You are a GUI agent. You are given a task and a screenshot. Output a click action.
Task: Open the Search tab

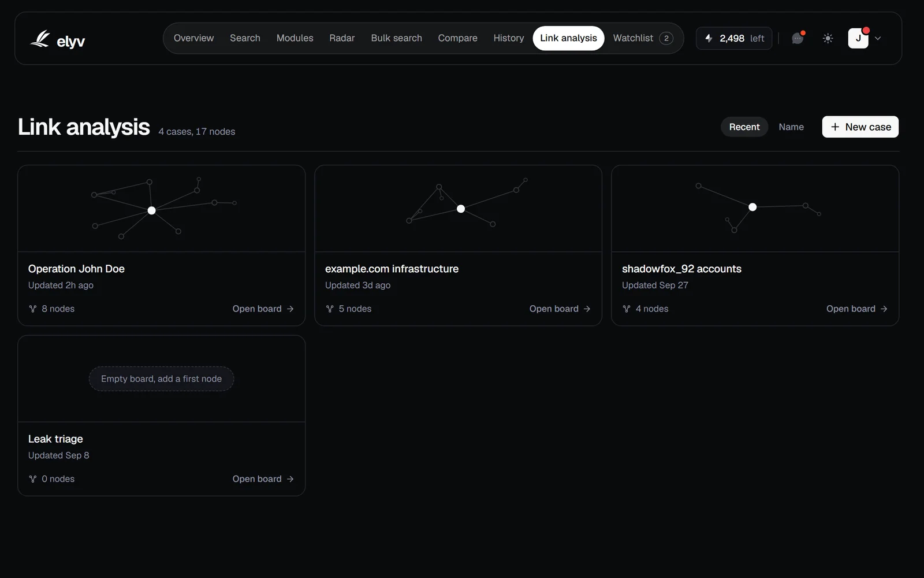[245, 38]
